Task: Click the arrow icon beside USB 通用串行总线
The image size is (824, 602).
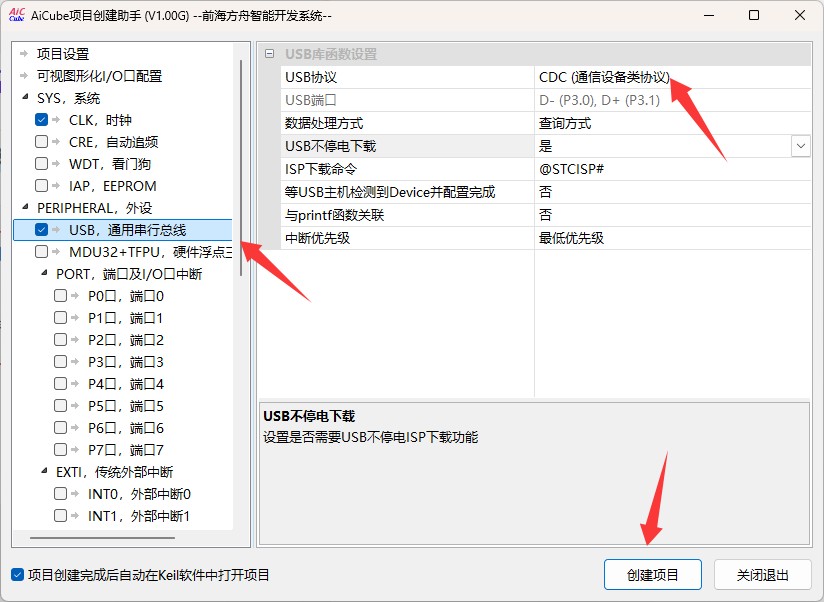Action: (x=56, y=230)
